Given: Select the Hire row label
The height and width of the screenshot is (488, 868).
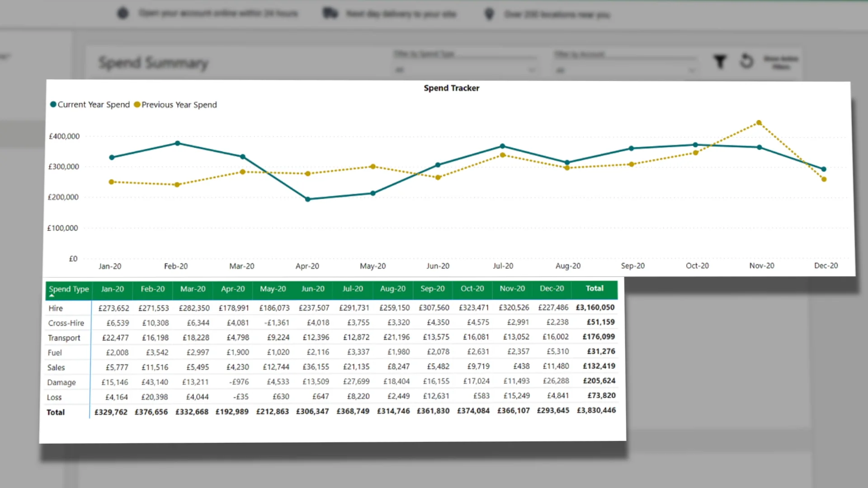Looking at the screenshot, I should (56, 308).
